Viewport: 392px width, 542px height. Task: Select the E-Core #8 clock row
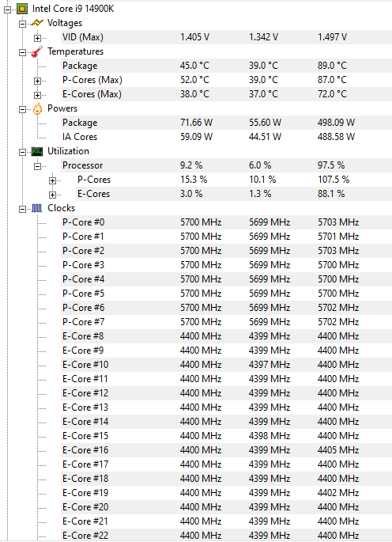(226, 336)
